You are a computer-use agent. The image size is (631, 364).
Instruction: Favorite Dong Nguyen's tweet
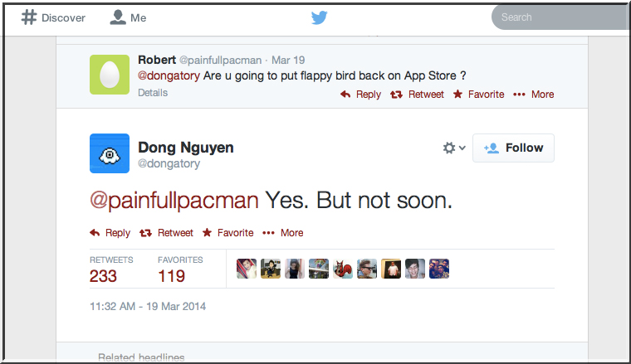click(227, 233)
